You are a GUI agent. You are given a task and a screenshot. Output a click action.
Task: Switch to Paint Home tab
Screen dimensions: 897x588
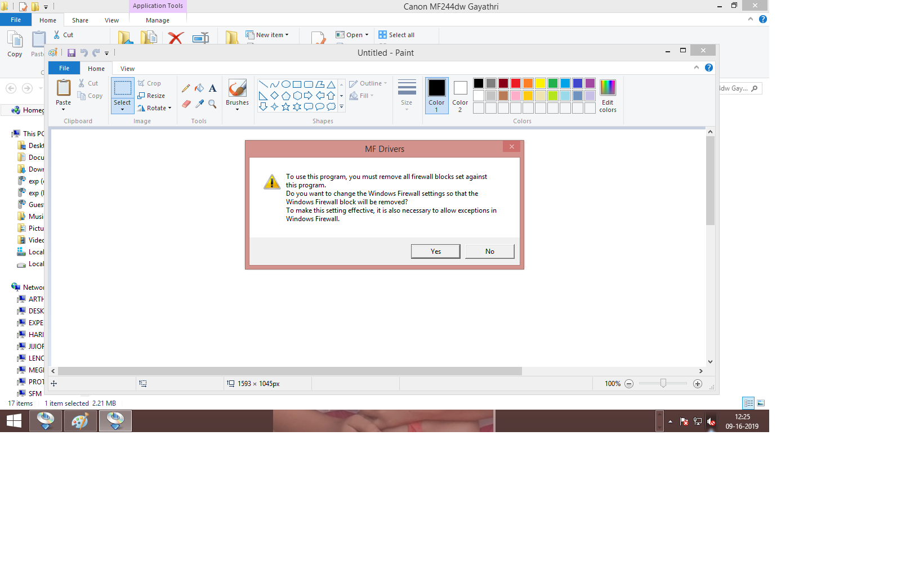pos(96,69)
